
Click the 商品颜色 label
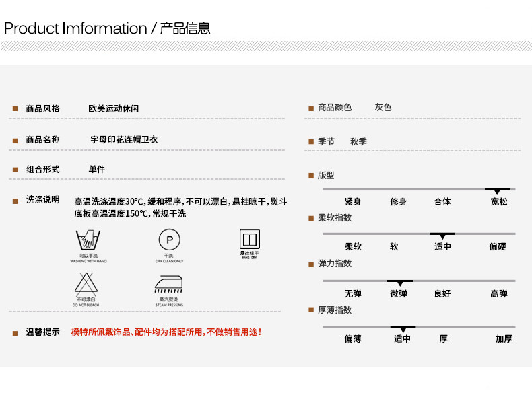[x=335, y=108]
